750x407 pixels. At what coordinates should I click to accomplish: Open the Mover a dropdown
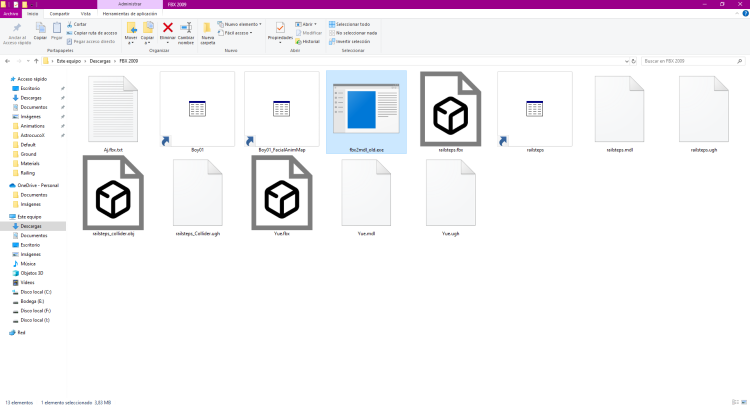pyautogui.click(x=131, y=32)
